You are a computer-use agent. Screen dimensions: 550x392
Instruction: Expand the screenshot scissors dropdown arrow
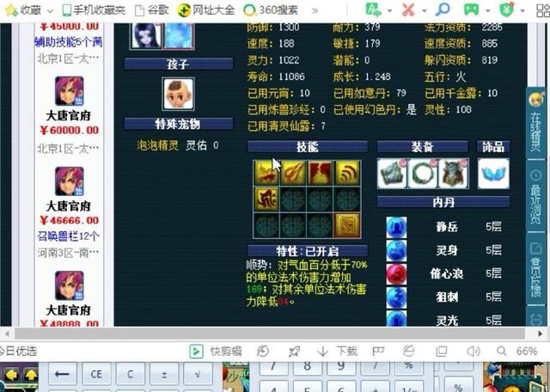424,11
